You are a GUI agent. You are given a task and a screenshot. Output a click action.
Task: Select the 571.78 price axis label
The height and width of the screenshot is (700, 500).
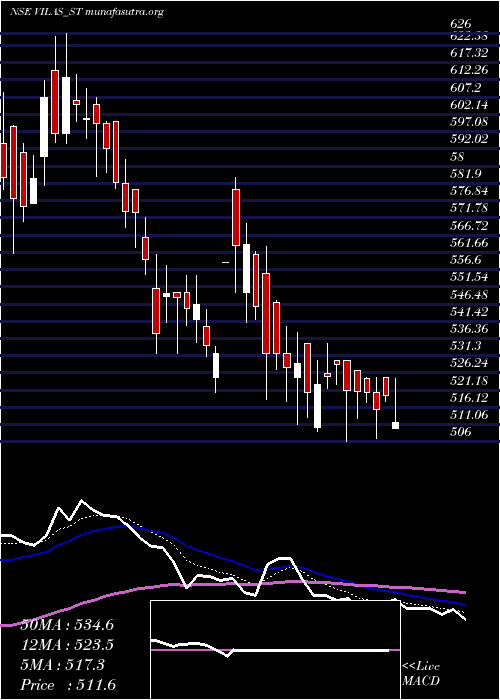(469, 208)
